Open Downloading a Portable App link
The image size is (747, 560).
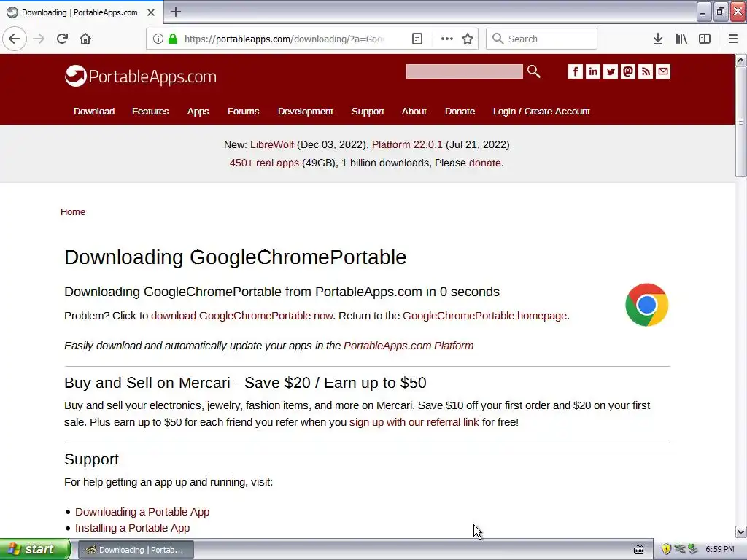pyautogui.click(x=142, y=511)
